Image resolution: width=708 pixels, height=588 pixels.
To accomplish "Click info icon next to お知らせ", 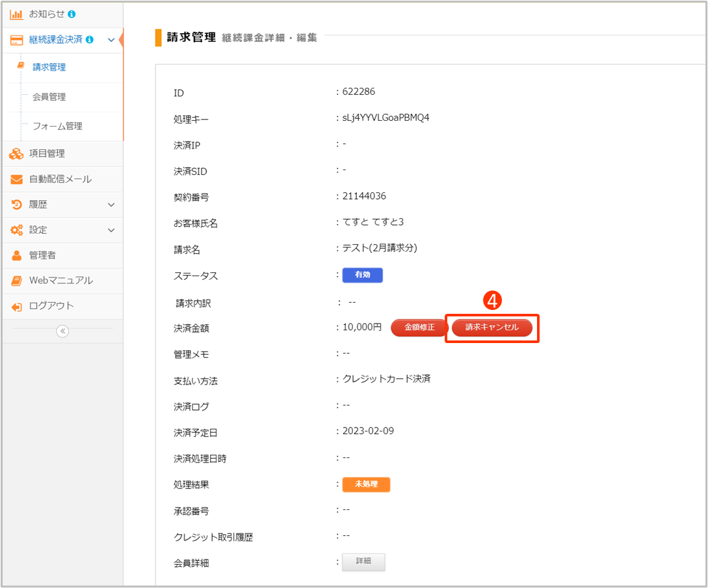I will point(72,14).
